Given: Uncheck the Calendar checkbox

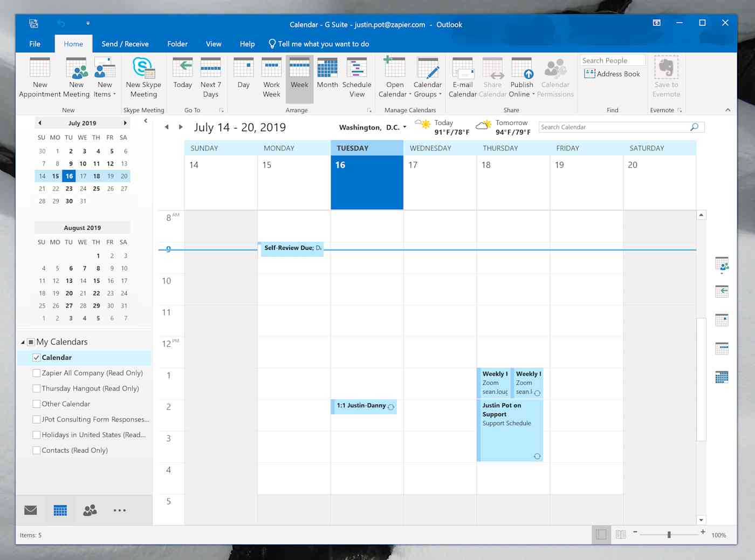Looking at the screenshot, I should (x=37, y=358).
